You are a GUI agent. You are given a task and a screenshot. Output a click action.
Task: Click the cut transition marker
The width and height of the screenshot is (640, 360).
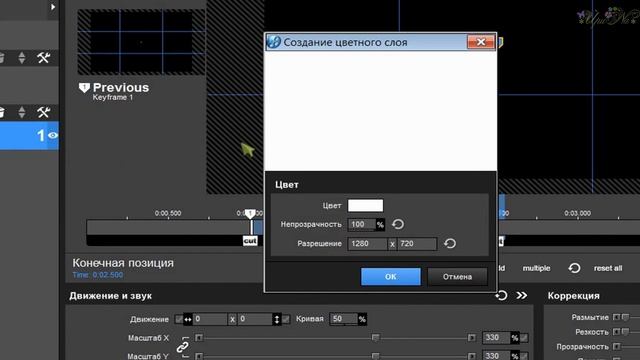(x=250, y=241)
